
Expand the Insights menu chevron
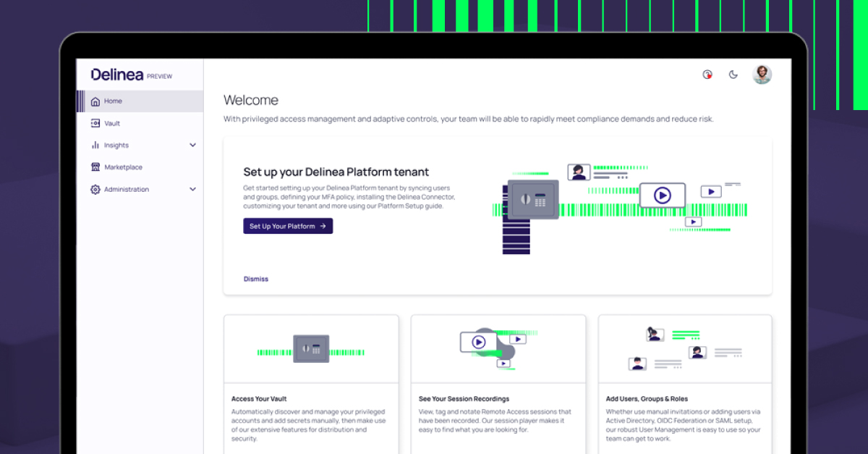pos(192,145)
